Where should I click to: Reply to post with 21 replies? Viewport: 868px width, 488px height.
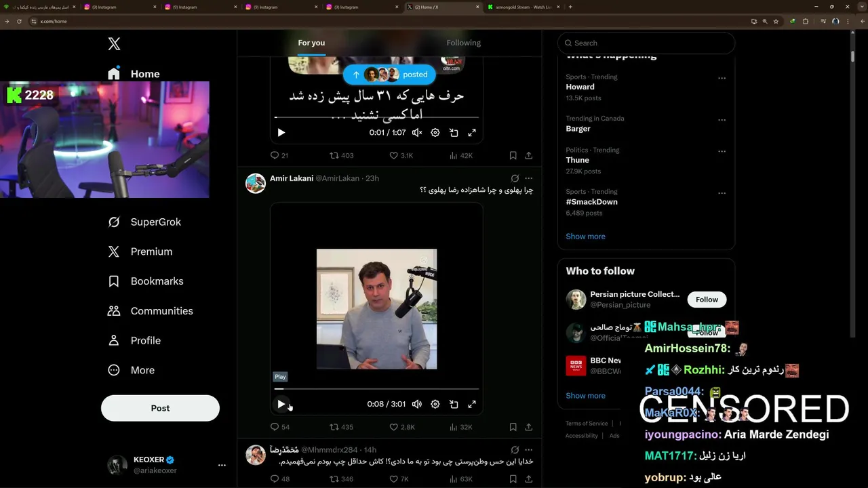279,155
